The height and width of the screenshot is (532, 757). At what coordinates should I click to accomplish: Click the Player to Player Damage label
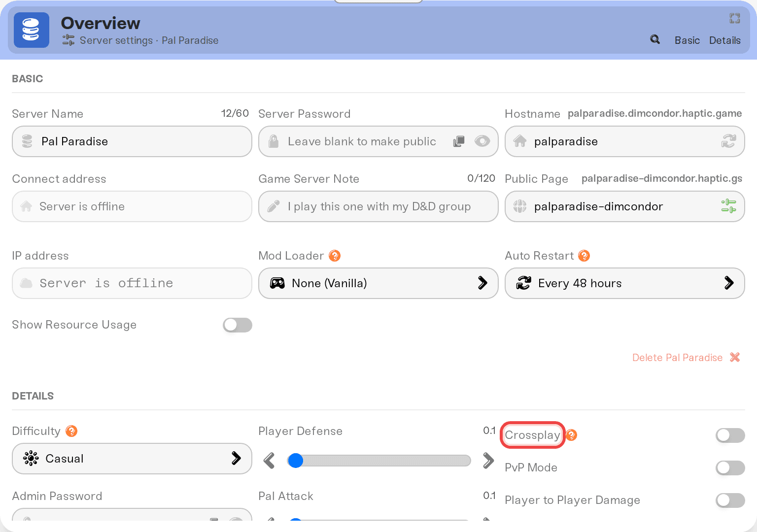(572, 500)
